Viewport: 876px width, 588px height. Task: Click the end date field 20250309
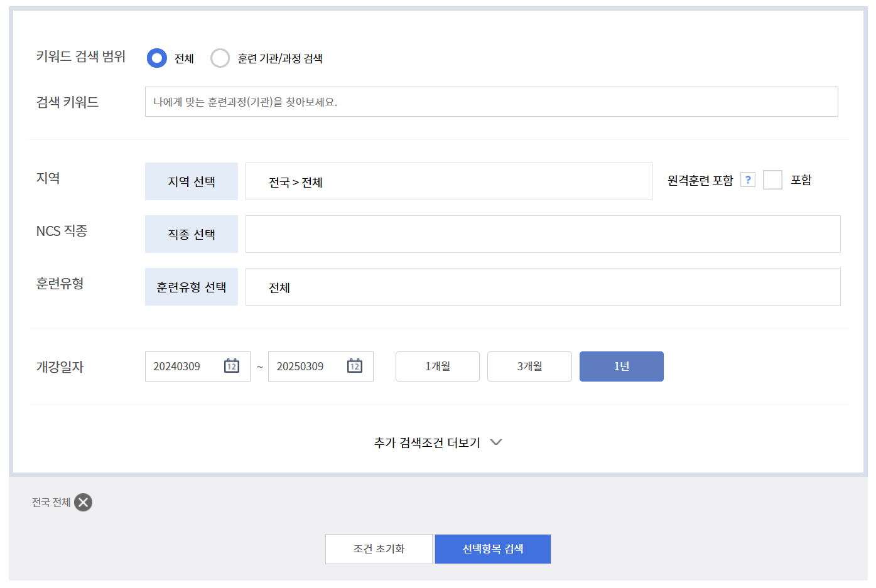click(320, 366)
